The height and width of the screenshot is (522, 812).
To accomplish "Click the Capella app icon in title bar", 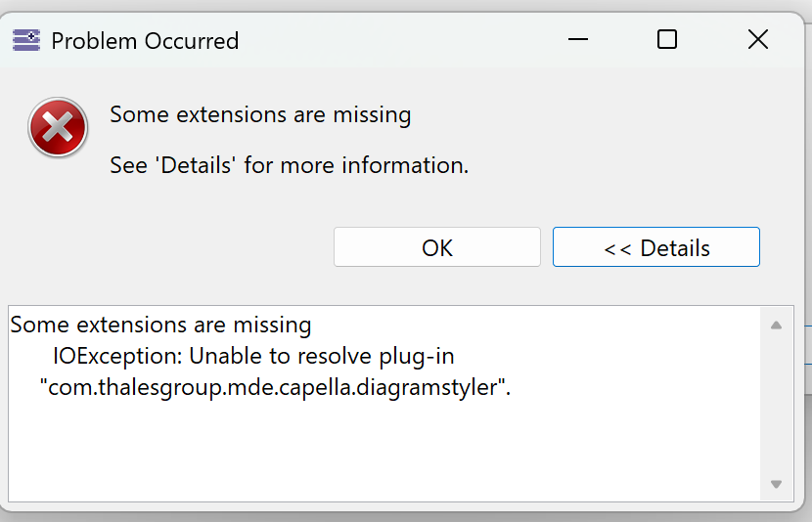I will pos(26,40).
